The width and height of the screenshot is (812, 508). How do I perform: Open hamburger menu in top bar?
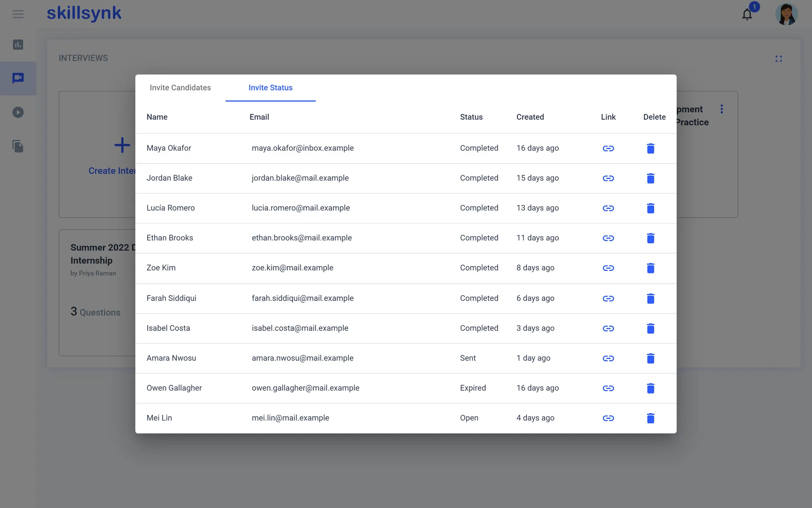click(x=18, y=14)
